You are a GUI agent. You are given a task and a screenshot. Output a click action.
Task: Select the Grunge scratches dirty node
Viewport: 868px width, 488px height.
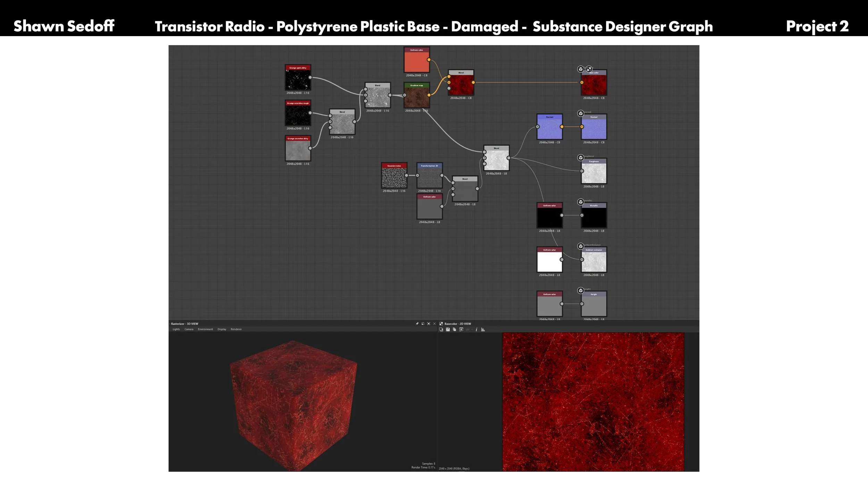tap(298, 148)
